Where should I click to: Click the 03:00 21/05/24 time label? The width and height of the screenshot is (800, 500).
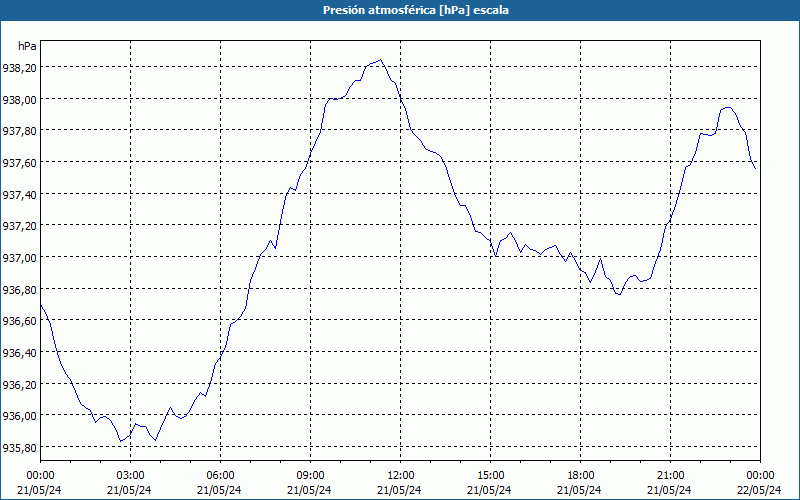tap(130, 483)
